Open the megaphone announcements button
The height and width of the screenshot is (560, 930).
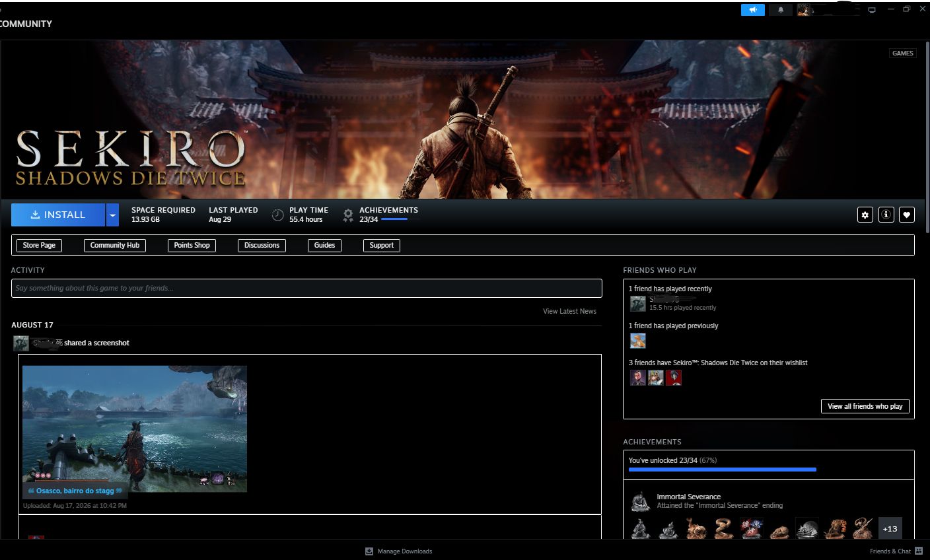pyautogui.click(x=752, y=10)
